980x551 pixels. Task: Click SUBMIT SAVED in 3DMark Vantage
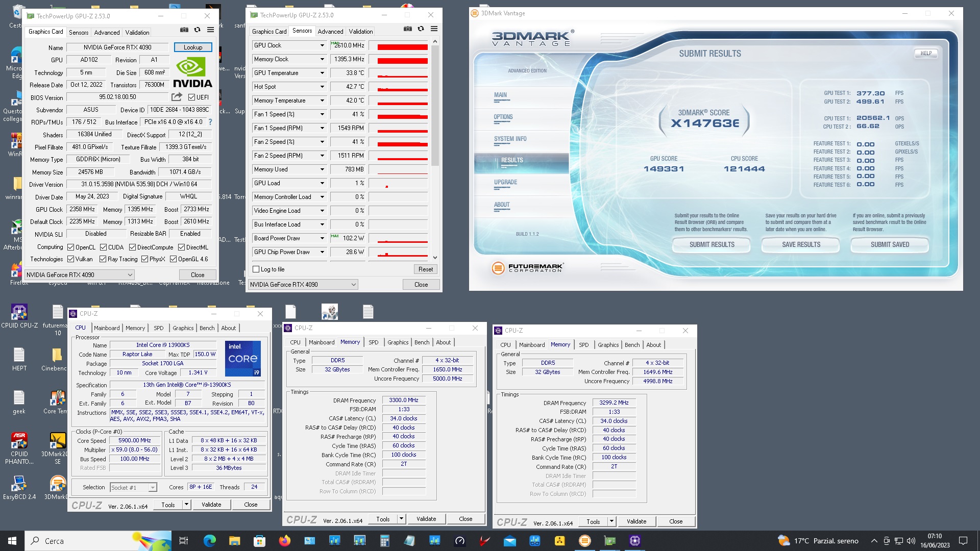(890, 245)
